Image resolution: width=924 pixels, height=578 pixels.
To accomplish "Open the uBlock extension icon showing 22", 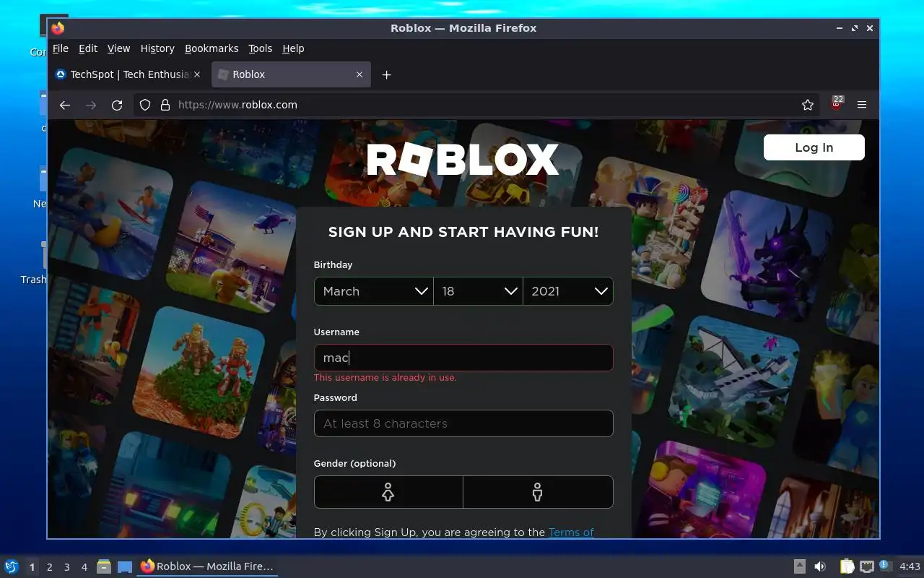I will tap(837, 103).
